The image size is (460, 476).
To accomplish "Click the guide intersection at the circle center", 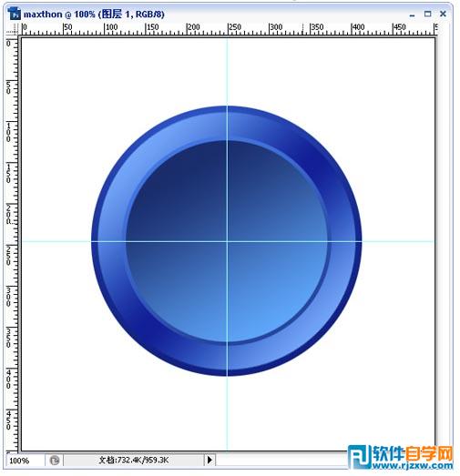I will pos(227,242).
